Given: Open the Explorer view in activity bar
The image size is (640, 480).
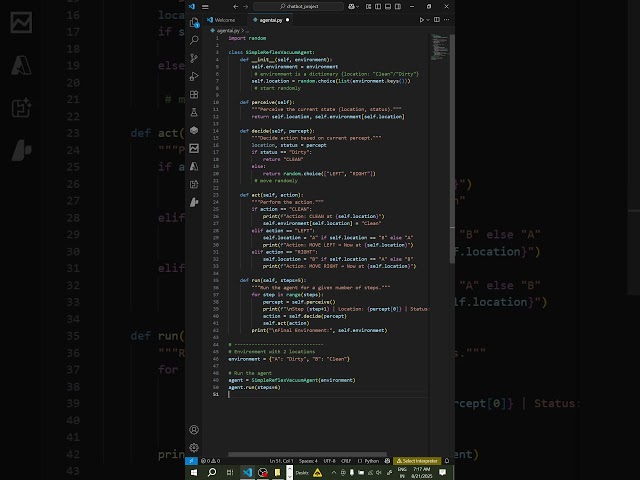Looking at the screenshot, I should click(x=194, y=22).
